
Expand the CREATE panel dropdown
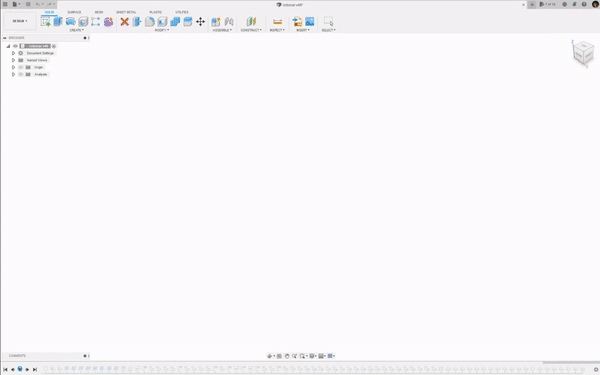[77, 30]
